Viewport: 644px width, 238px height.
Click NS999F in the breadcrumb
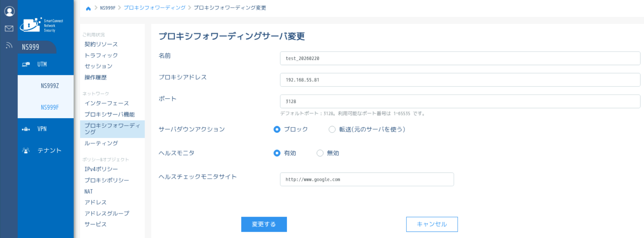click(x=108, y=8)
